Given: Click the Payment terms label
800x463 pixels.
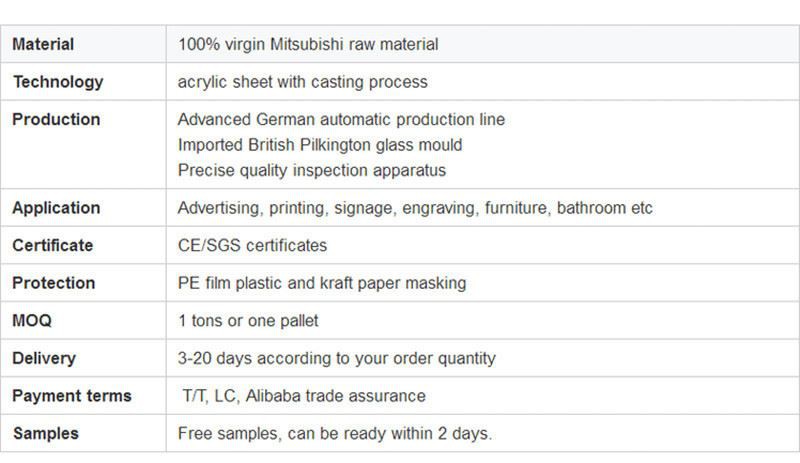Looking at the screenshot, I should pos(72,396).
